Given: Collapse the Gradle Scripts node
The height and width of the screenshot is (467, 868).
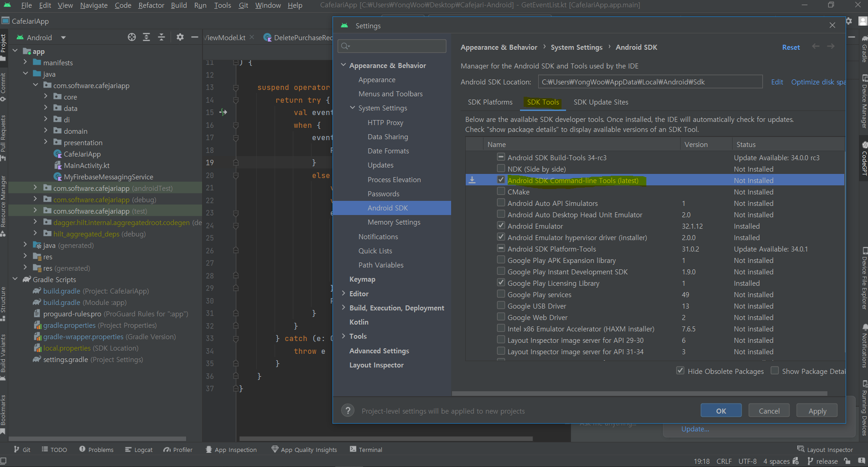Looking at the screenshot, I should tap(15, 279).
